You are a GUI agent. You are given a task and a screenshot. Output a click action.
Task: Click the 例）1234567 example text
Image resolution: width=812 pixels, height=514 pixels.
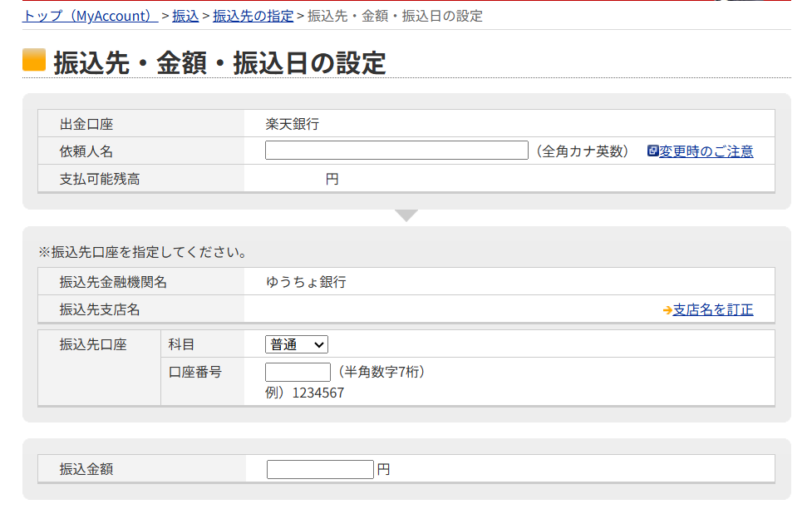(x=304, y=393)
